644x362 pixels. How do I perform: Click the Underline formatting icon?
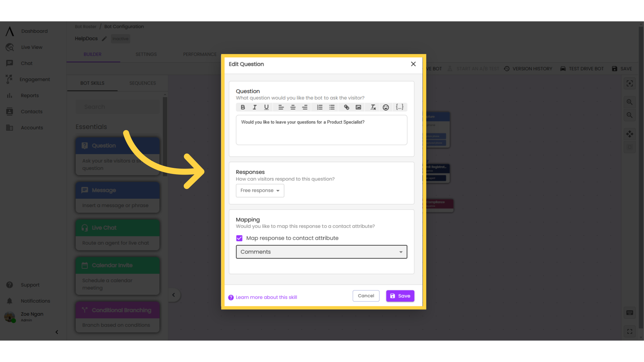266,107
